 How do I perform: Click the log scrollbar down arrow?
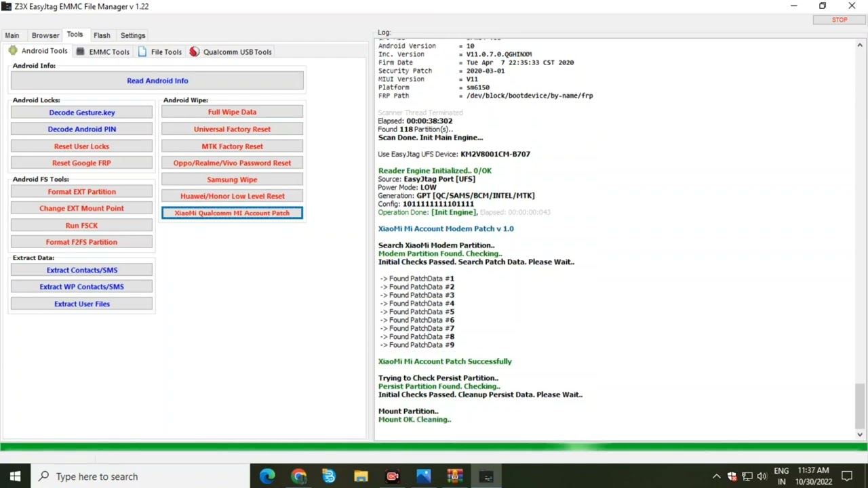click(x=860, y=434)
